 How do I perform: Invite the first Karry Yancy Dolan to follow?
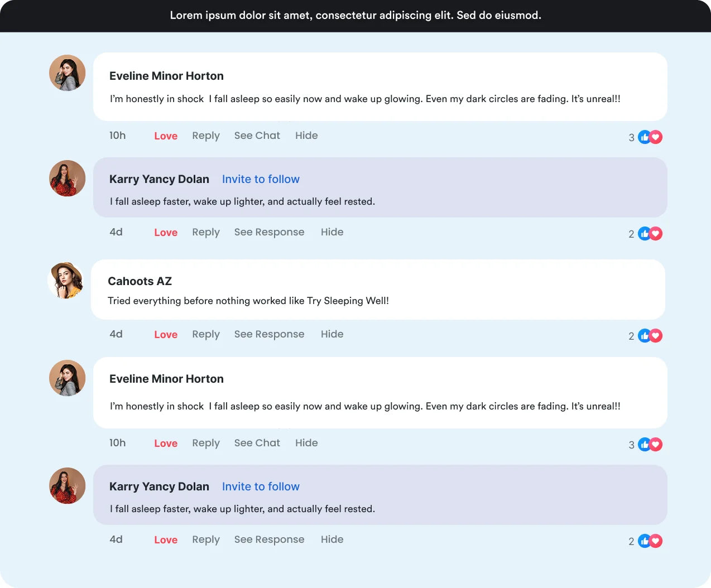[261, 179]
